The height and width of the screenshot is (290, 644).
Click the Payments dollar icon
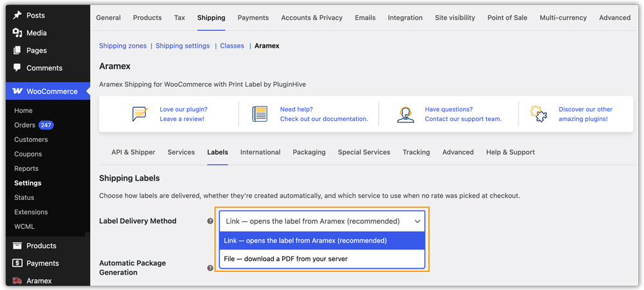pos(17,264)
